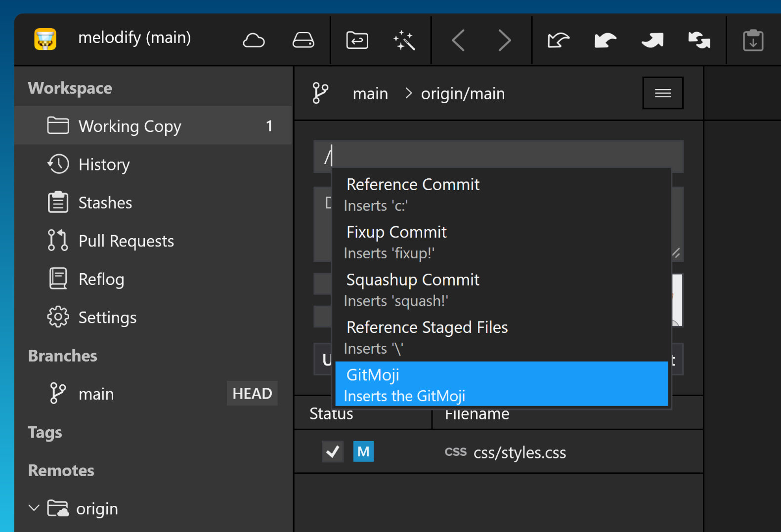Click the Sync toolbar icon
This screenshot has height=532, width=781.
[x=699, y=41]
